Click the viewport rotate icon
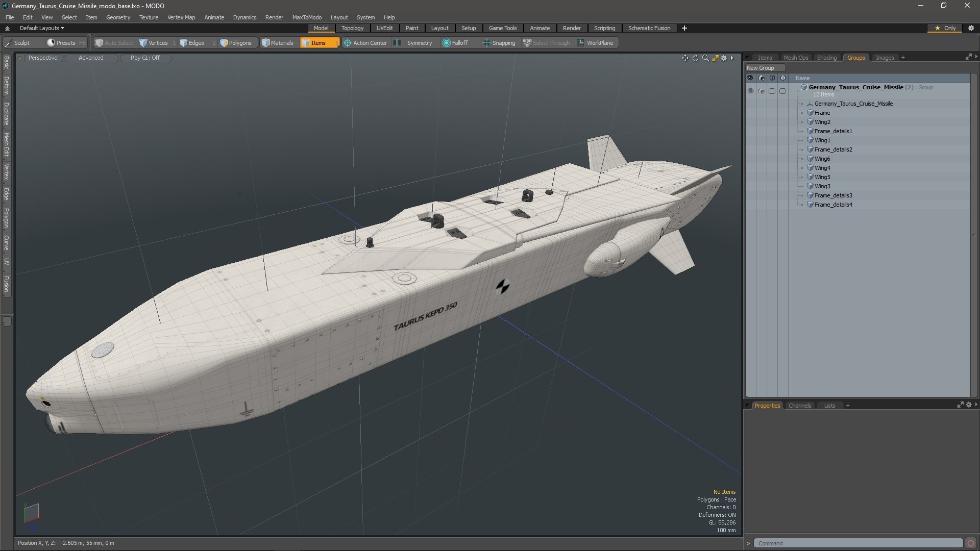Screen dimensions: 980x551 pos(695,58)
